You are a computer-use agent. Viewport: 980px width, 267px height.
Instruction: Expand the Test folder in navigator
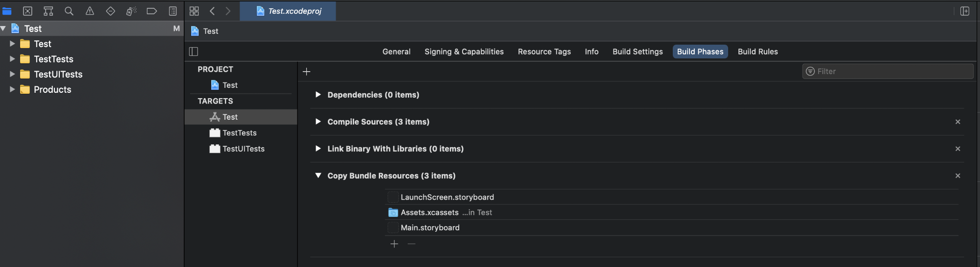point(12,44)
